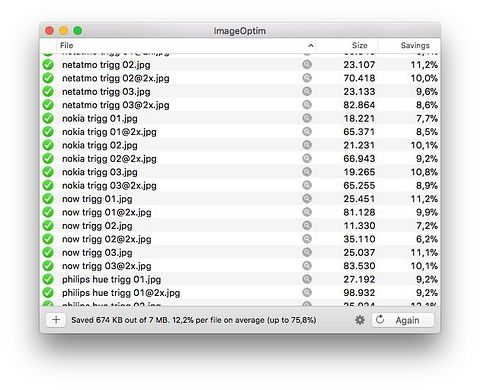Select the philips hue trigg 01.jpg row
The width and height of the screenshot is (480, 390).
(x=240, y=279)
